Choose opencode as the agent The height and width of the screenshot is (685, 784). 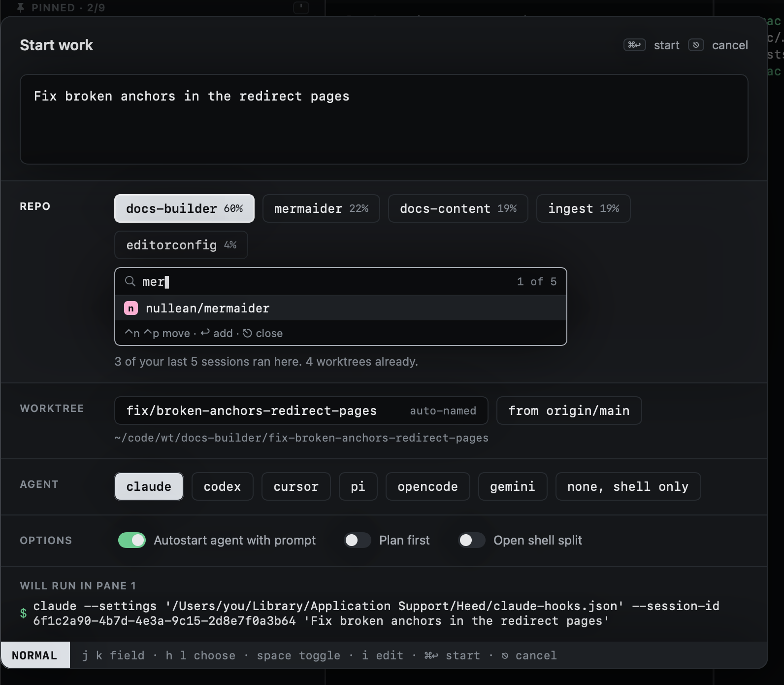point(428,486)
